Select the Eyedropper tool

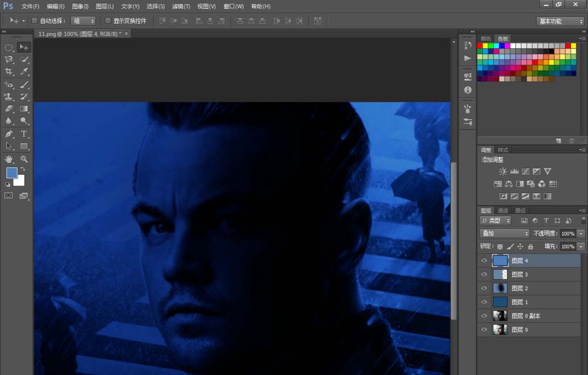tap(24, 71)
